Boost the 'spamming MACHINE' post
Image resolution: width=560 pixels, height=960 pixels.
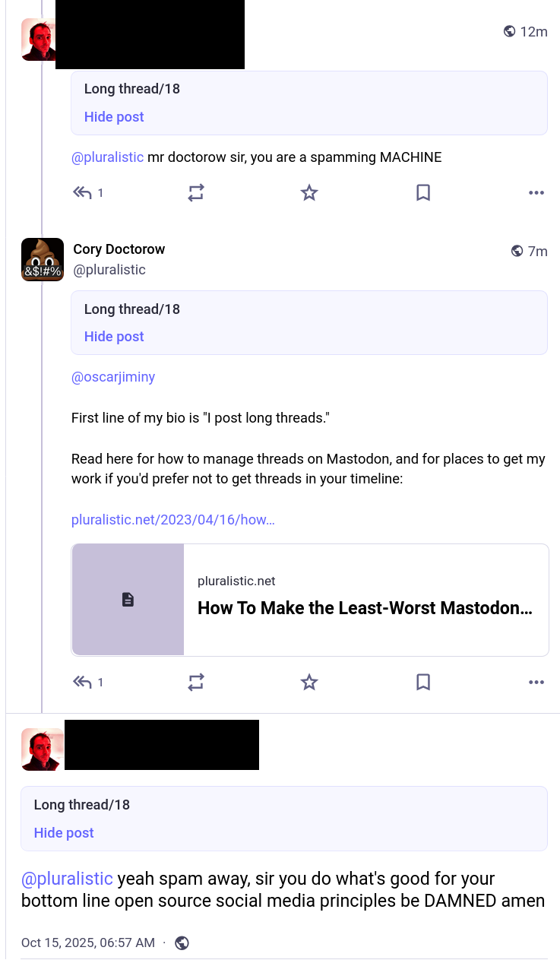pos(196,193)
